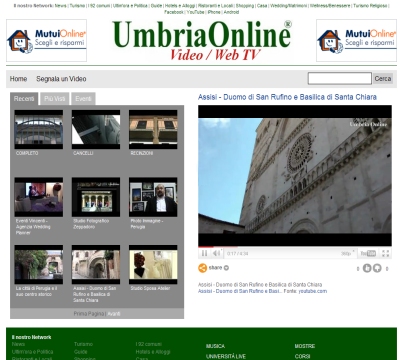Click the YouTube logo in player bar
The height and width of the screenshot is (360, 405).
(368, 254)
